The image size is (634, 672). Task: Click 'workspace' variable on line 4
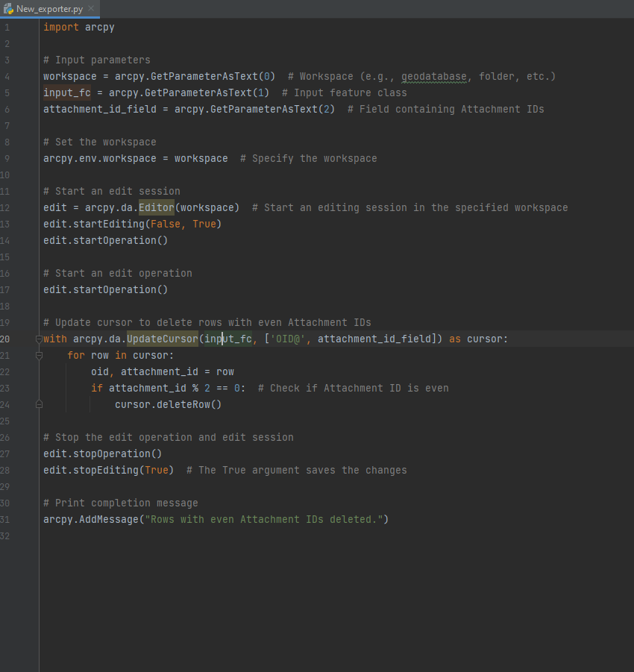[x=70, y=76]
